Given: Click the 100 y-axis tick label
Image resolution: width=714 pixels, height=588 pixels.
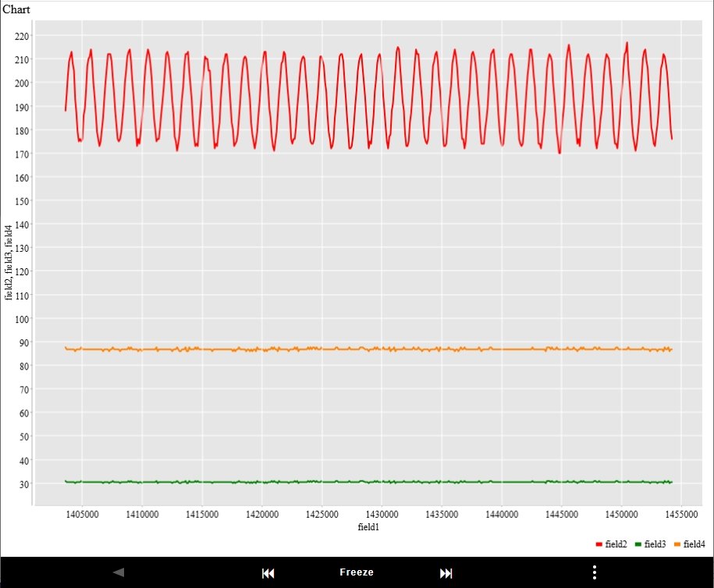Looking at the screenshot, I should tap(21, 319).
